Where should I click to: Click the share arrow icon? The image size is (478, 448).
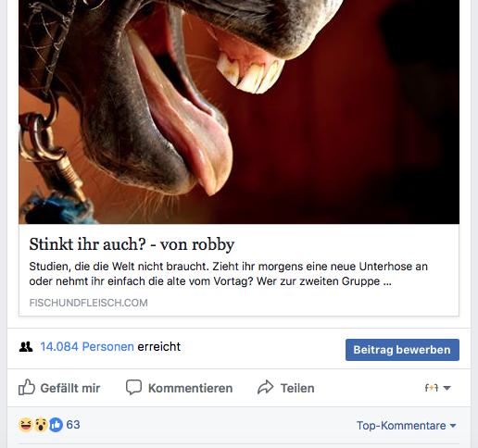coord(266,387)
